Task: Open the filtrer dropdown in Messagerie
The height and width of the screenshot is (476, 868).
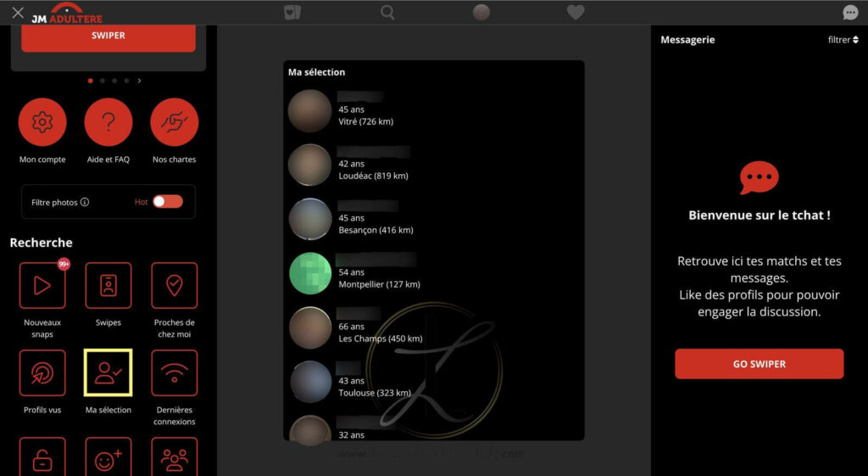Action: pyautogui.click(x=843, y=40)
